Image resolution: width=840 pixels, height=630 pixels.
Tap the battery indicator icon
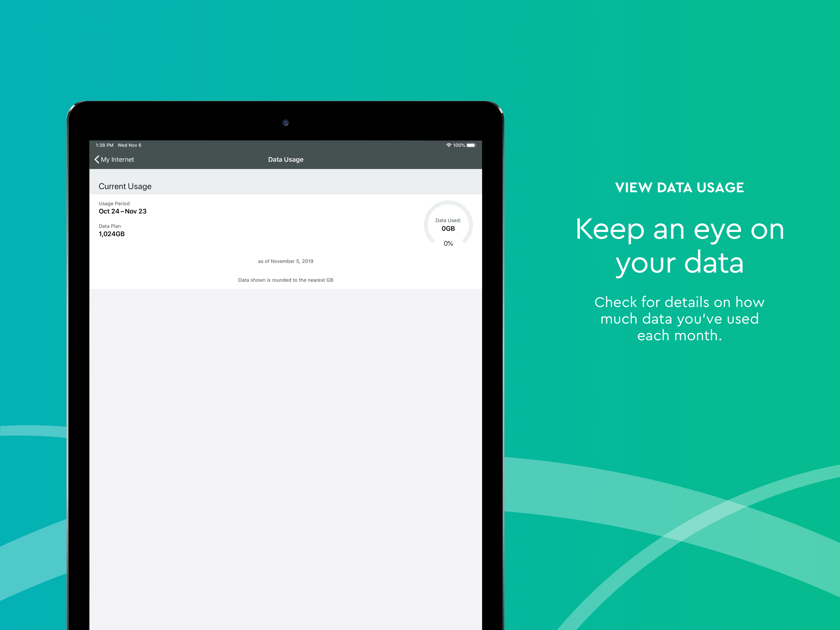pyautogui.click(x=471, y=145)
